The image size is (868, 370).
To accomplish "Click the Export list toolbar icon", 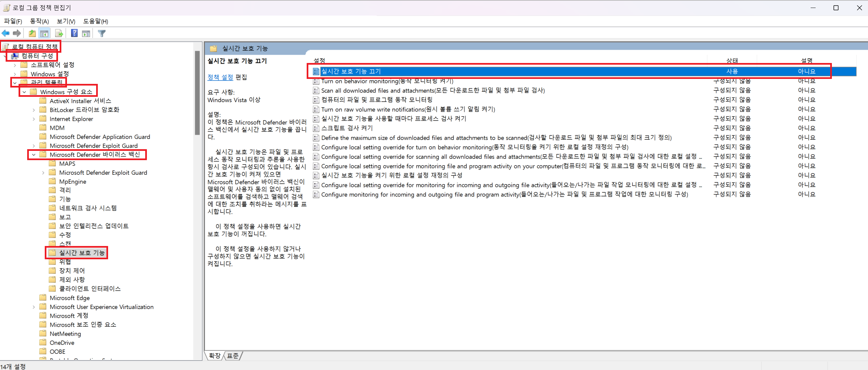I will (x=59, y=33).
